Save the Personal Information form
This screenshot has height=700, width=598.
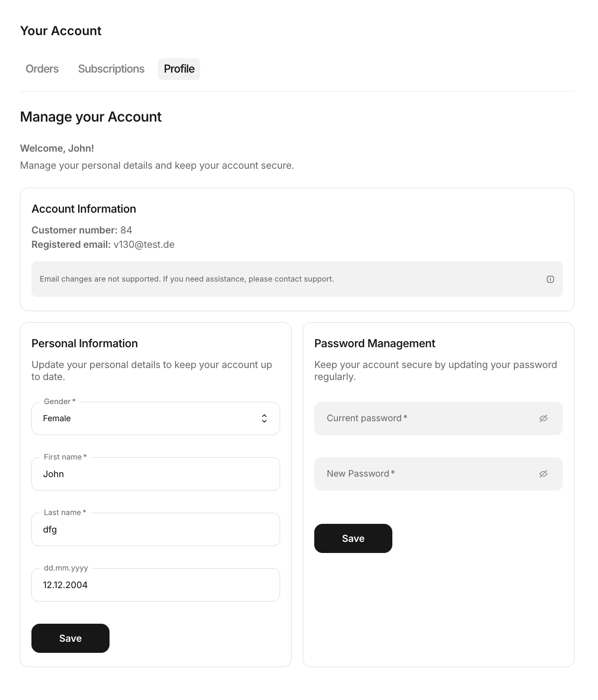pos(70,638)
